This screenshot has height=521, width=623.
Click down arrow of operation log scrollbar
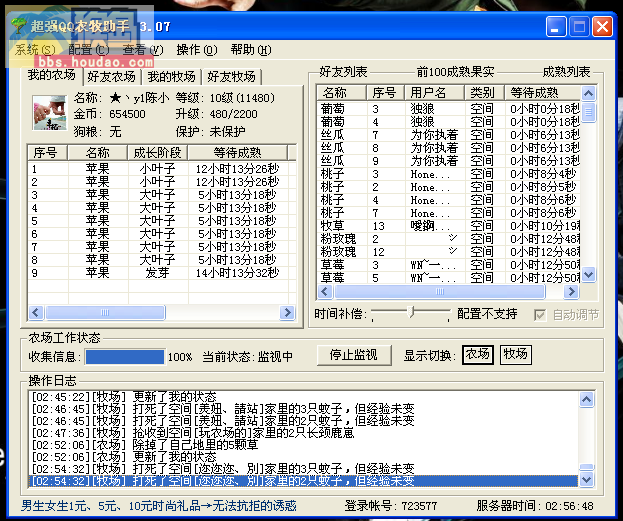[587, 479]
